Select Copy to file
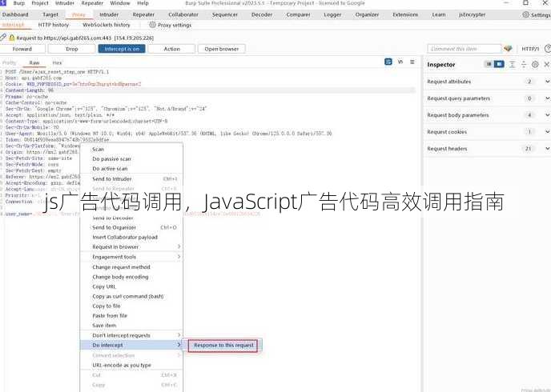 pyautogui.click(x=131, y=306)
